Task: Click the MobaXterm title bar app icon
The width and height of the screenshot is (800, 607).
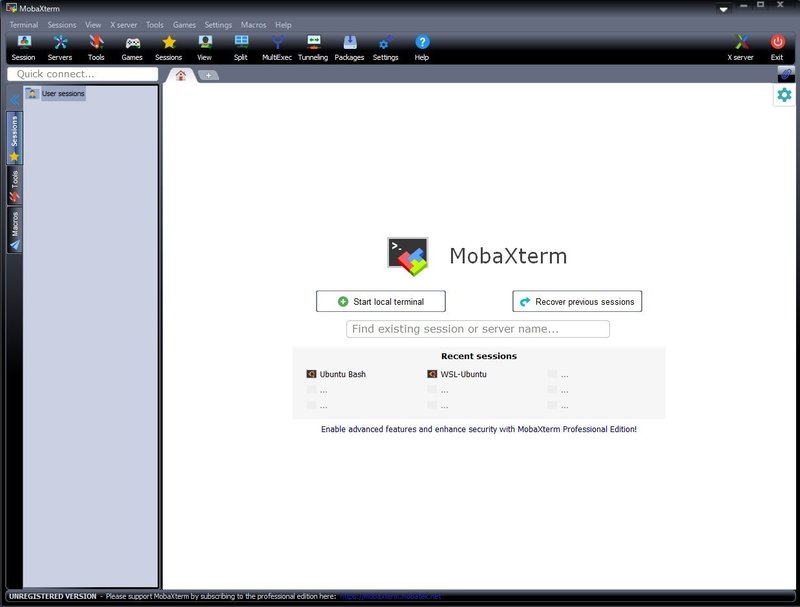Action: click(x=11, y=8)
